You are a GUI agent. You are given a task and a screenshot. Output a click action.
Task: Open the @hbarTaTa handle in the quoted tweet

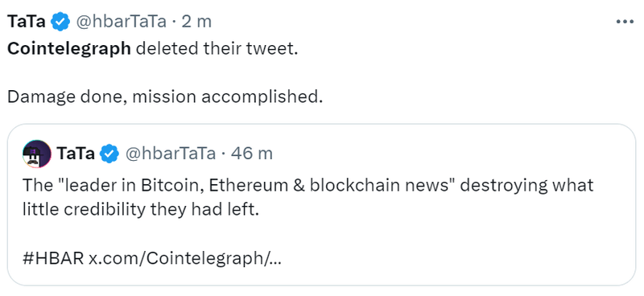[x=170, y=154]
